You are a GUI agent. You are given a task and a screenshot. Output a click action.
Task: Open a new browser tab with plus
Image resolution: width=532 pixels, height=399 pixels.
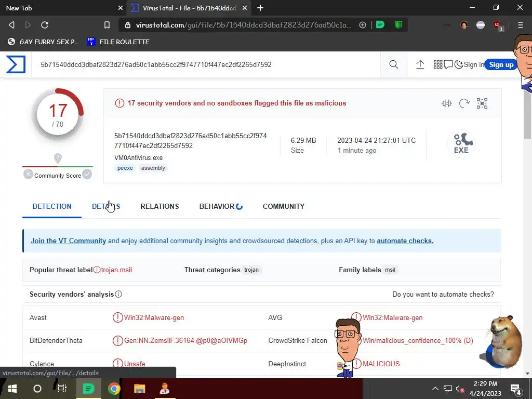260,8
